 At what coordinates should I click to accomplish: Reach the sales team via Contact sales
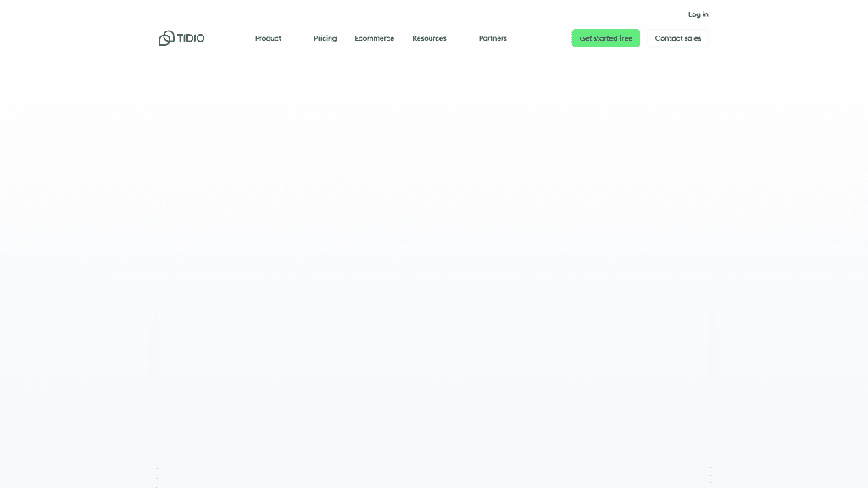677,38
